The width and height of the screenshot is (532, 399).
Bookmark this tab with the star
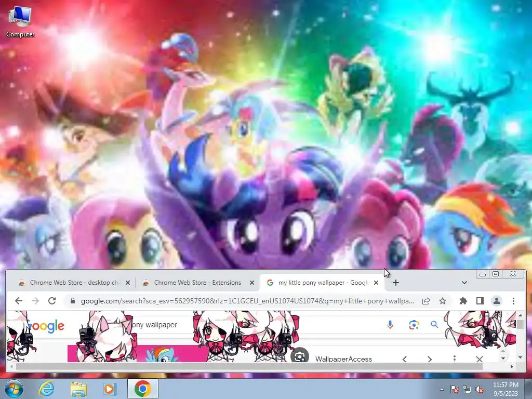443,301
